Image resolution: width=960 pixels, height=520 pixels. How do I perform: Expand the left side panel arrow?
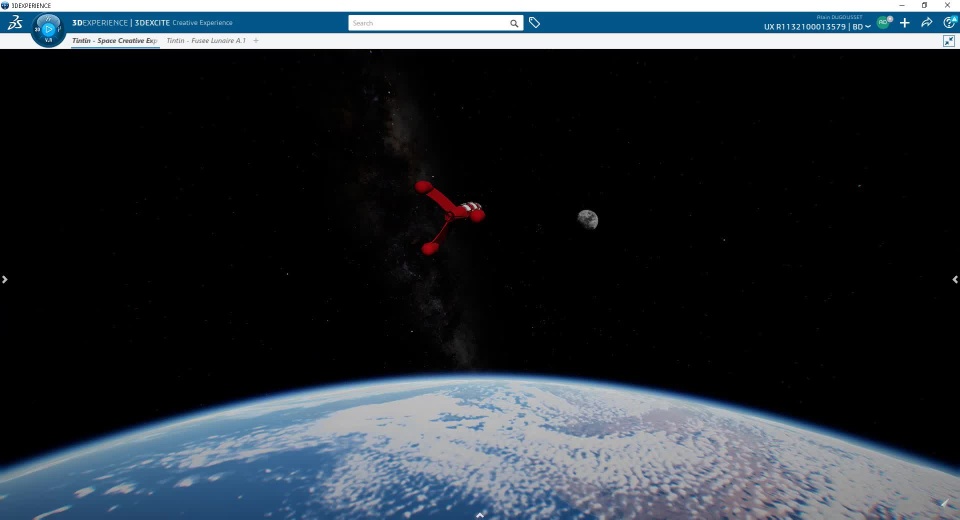point(5,279)
